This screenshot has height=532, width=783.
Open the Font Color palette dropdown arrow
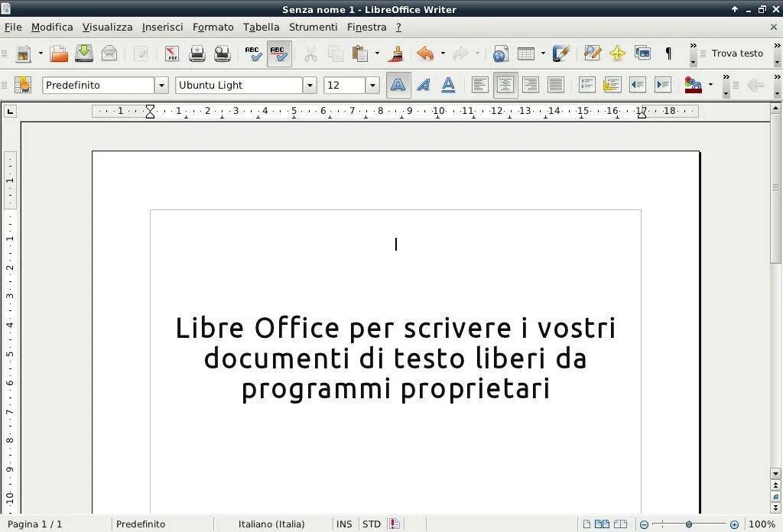710,85
